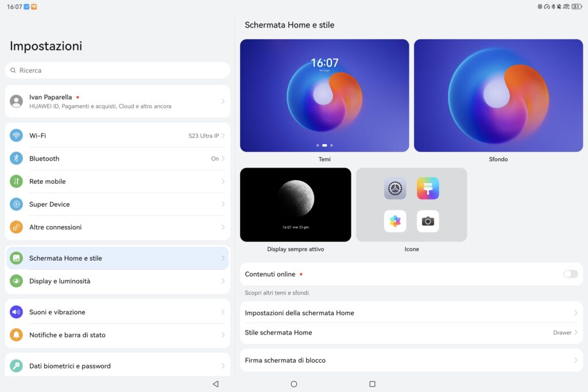Tap the Display e luminosità eye icon
Viewport: 588px width, 392px height.
pyautogui.click(x=16, y=281)
